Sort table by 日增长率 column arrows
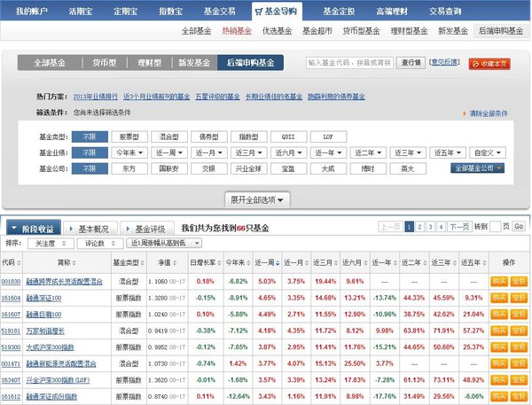532x405 pixels. [219, 263]
